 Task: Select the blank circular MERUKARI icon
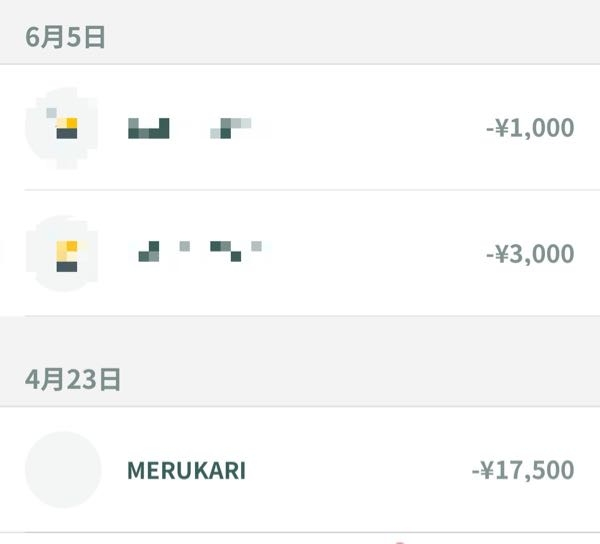(63, 470)
